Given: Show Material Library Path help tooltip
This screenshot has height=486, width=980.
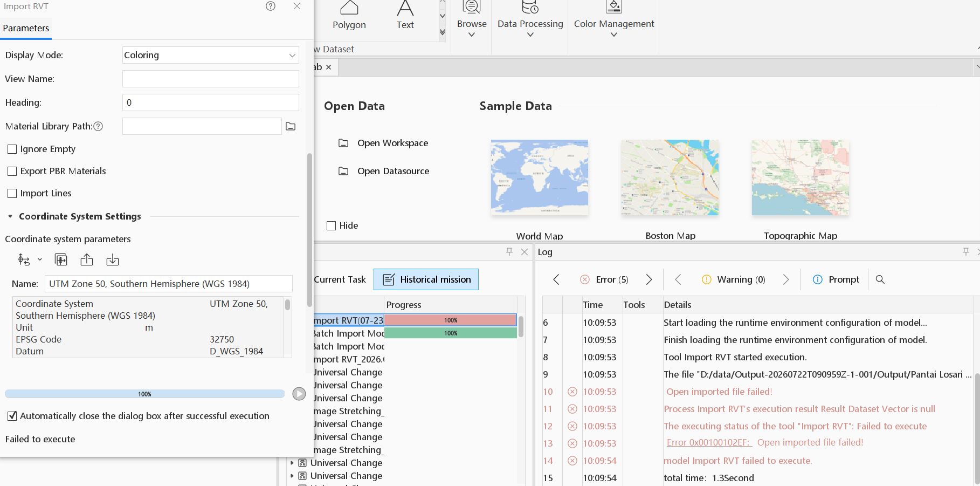Looking at the screenshot, I should pyautogui.click(x=98, y=126).
